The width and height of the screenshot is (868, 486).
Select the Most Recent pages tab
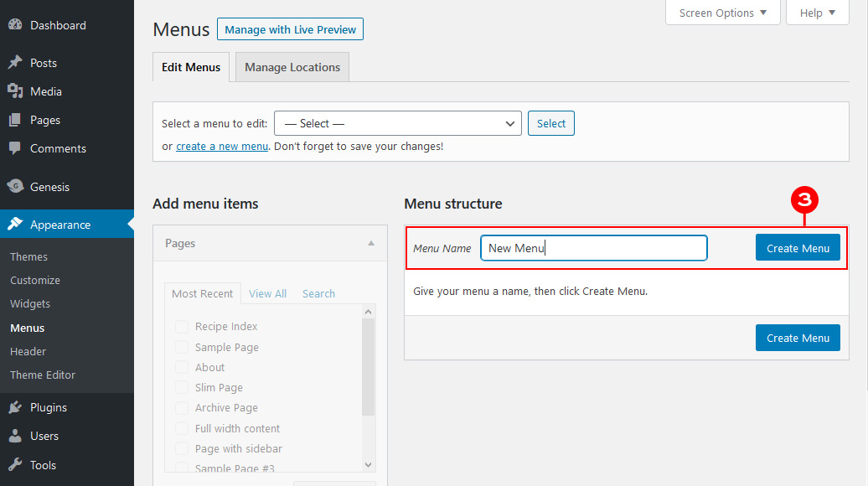pyautogui.click(x=202, y=293)
